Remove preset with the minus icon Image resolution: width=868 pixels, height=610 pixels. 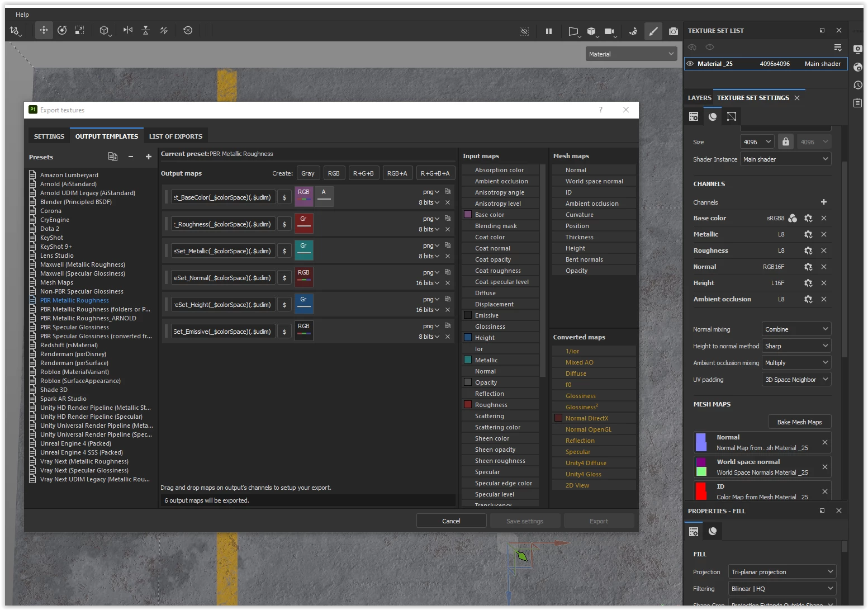[131, 157]
